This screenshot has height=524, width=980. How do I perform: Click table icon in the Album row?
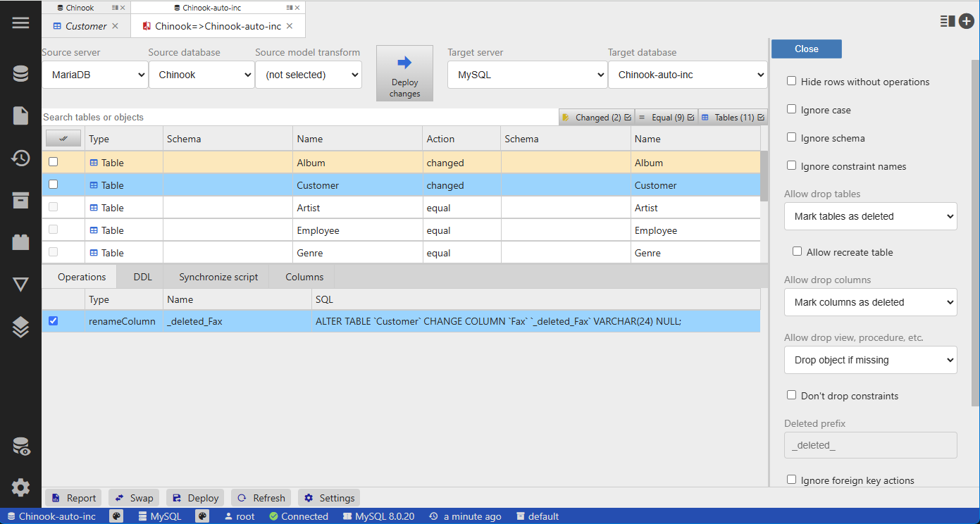[94, 163]
